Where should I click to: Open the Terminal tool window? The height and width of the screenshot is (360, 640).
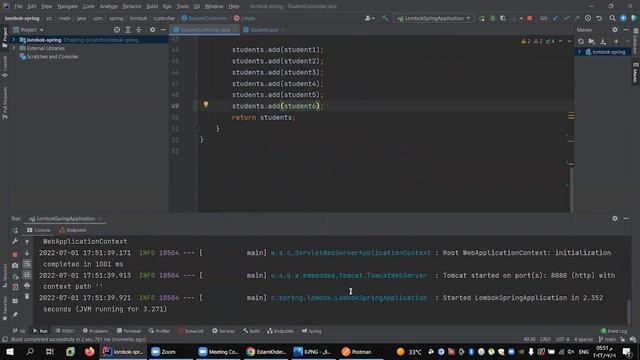(x=129, y=331)
